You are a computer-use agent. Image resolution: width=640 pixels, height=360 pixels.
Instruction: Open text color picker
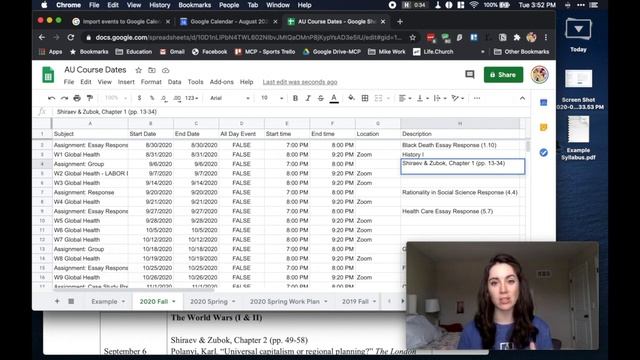[x=334, y=98]
